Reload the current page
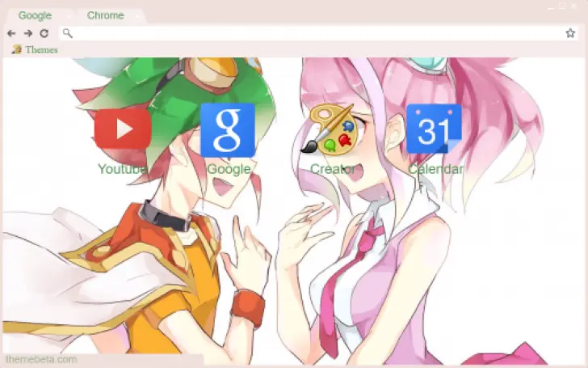 click(44, 33)
